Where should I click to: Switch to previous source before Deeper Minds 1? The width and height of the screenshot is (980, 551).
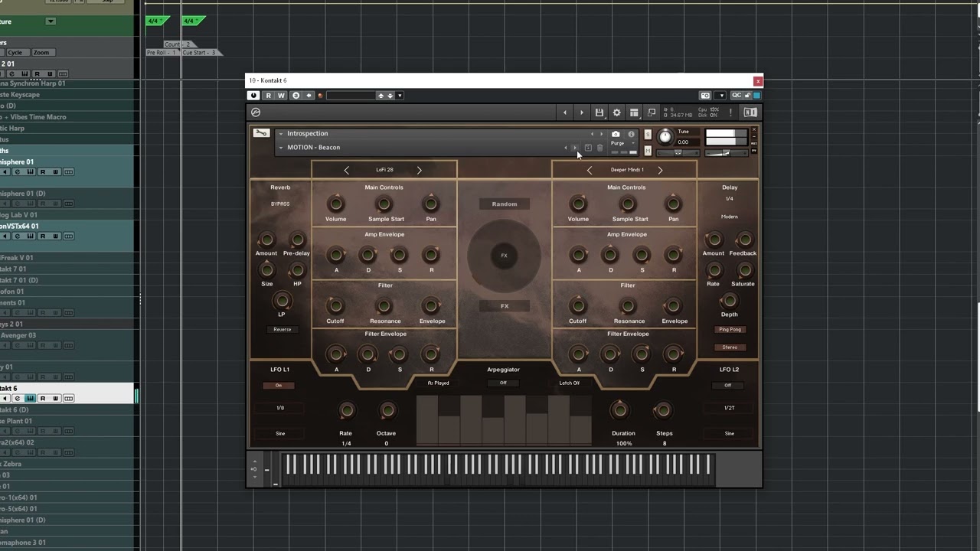[x=589, y=170]
